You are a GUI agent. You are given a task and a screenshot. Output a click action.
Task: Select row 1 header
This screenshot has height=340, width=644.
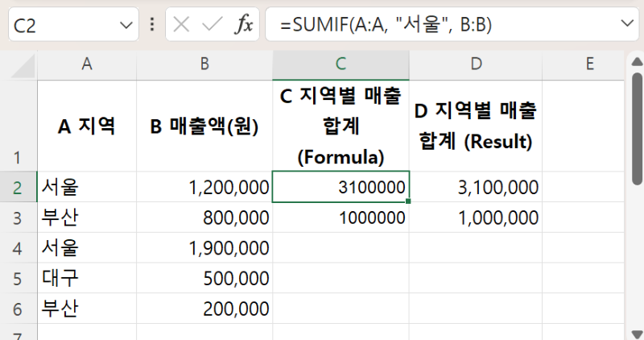coord(19,126)
